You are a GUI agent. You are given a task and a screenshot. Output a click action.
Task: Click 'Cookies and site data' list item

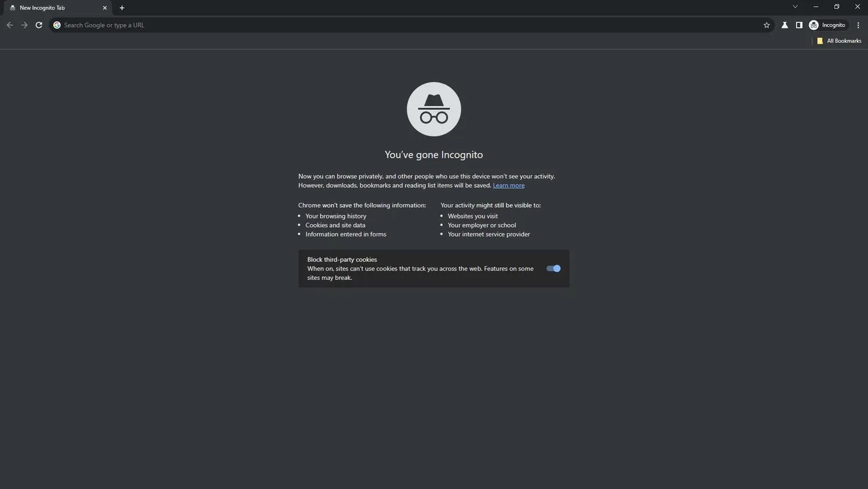coord(335,225)
